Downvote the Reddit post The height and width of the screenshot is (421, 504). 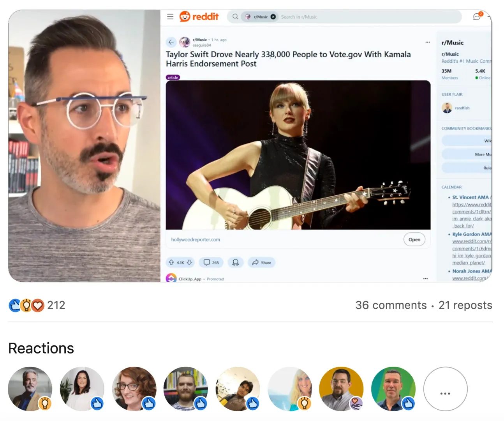[x=189, y=262]
